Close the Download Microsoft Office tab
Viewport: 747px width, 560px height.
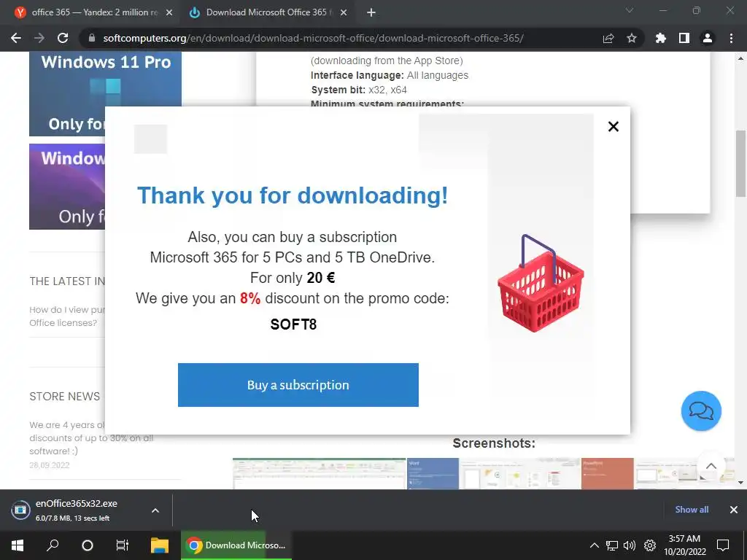point(344,13)
